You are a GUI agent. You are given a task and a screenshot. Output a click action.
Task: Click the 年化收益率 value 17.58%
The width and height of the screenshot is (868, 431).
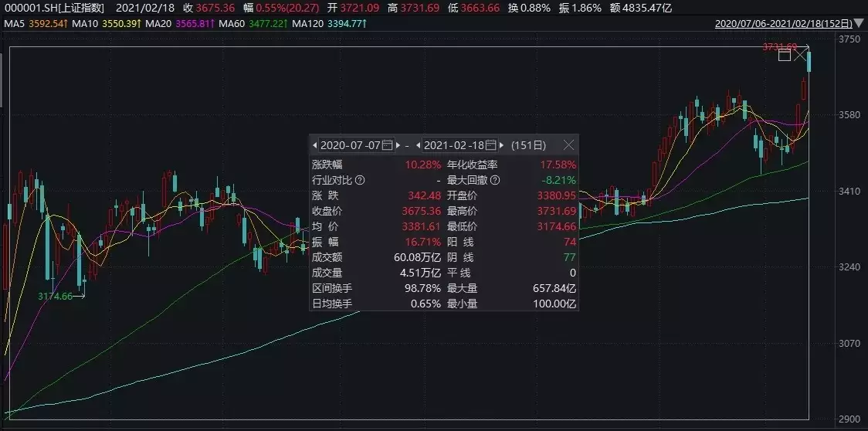point(558,165)
